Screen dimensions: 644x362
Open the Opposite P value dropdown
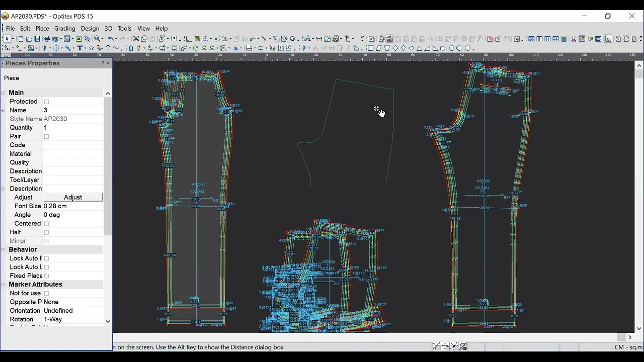click(x=72, y=302)
